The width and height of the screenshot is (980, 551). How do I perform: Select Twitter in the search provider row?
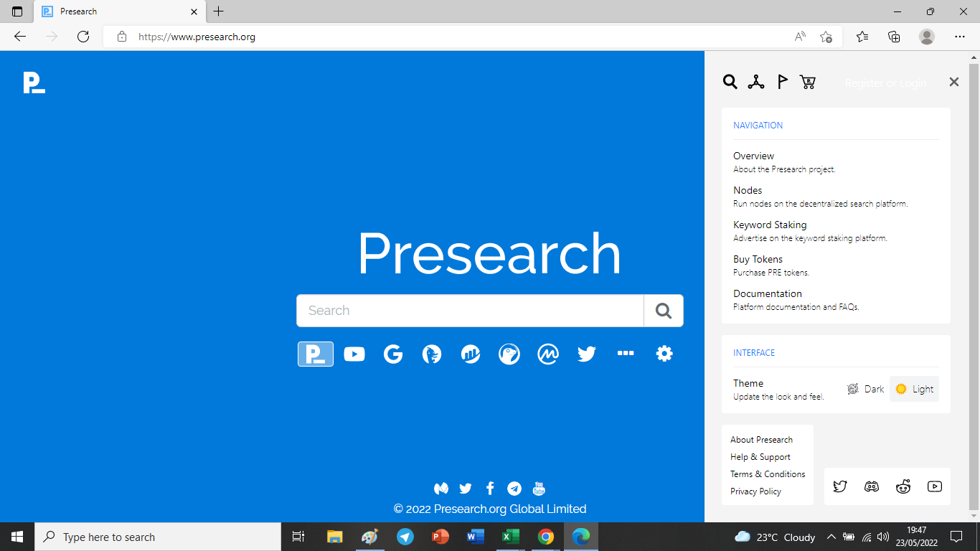tap(587, 354)
